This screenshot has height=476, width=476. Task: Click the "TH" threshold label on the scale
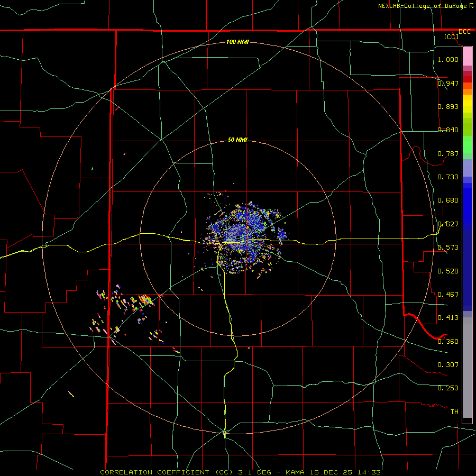point(454,412)
